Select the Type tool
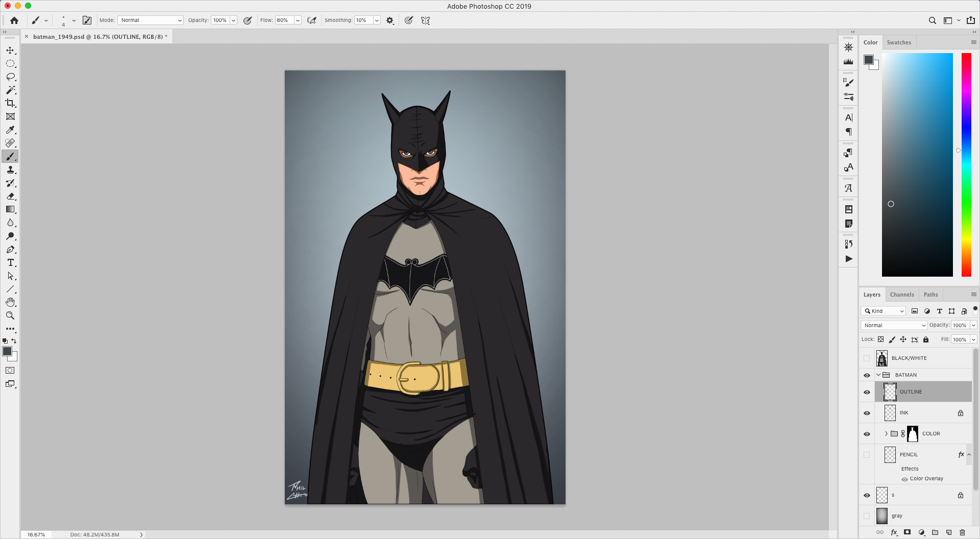This screenshot has height=539, width=980. [x=10, y=262]
